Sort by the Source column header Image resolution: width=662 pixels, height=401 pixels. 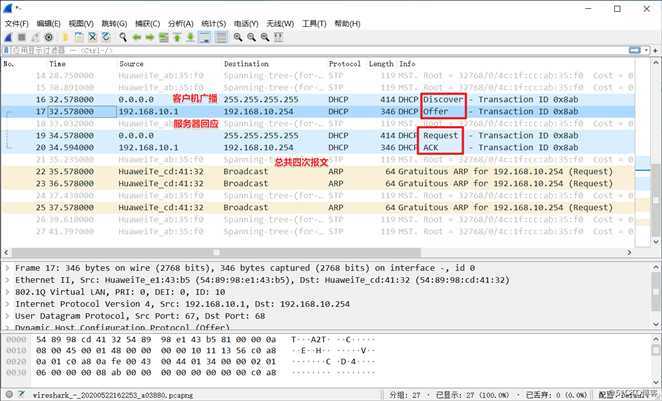point(131,64)
